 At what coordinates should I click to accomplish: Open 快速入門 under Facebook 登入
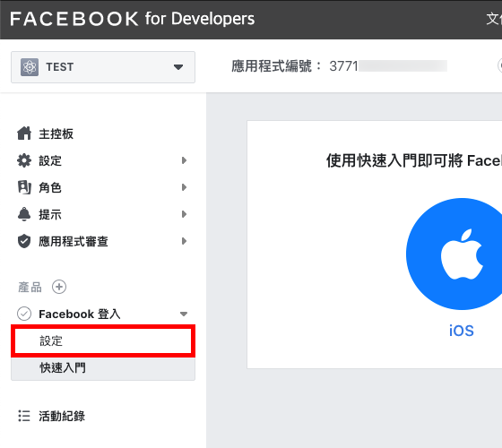[103, 368]
